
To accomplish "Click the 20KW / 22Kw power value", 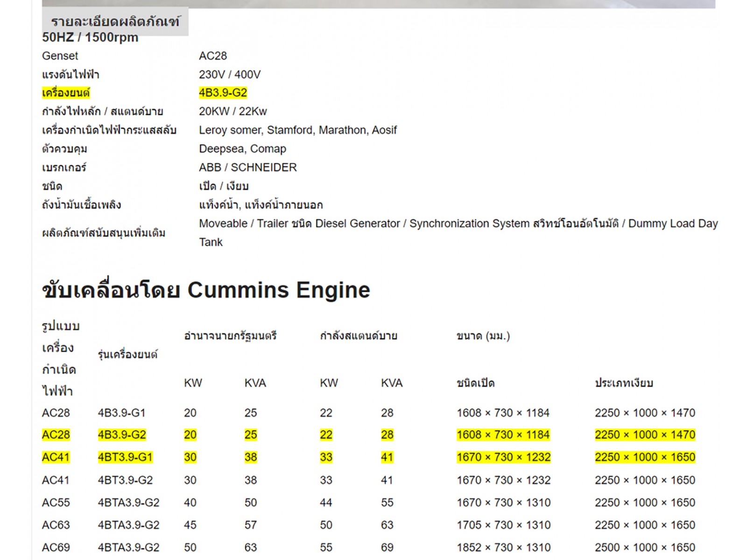I will click(x=233, y=112).
